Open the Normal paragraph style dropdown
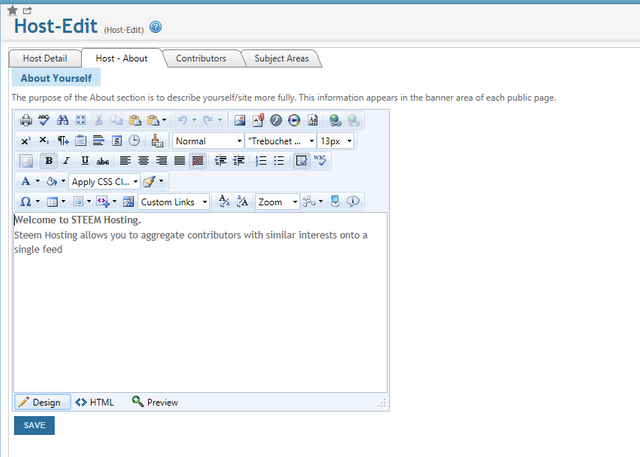Image resolution: width=640 pixels, height=457 pixels. pyautogui.click(x=208, y=141)
